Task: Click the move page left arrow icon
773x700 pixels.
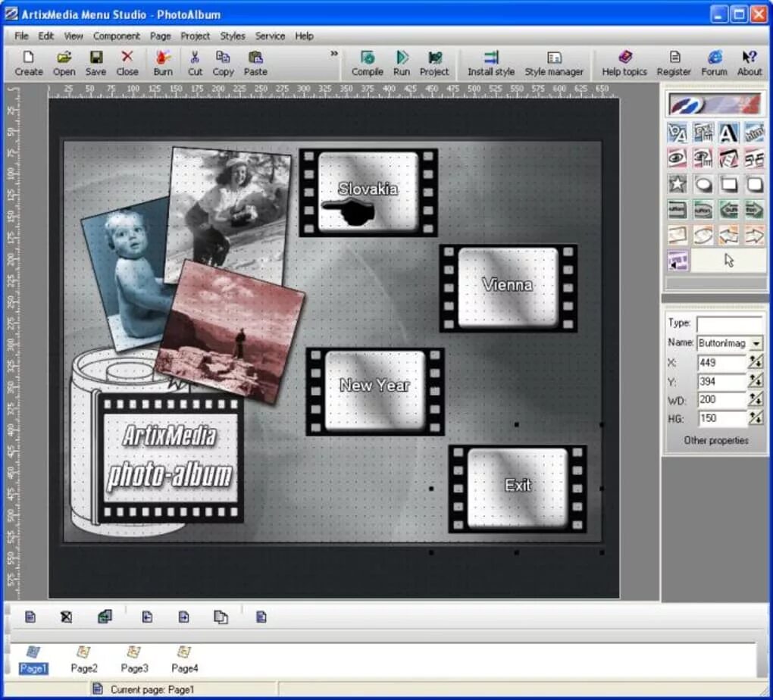Action: [147, 617]
